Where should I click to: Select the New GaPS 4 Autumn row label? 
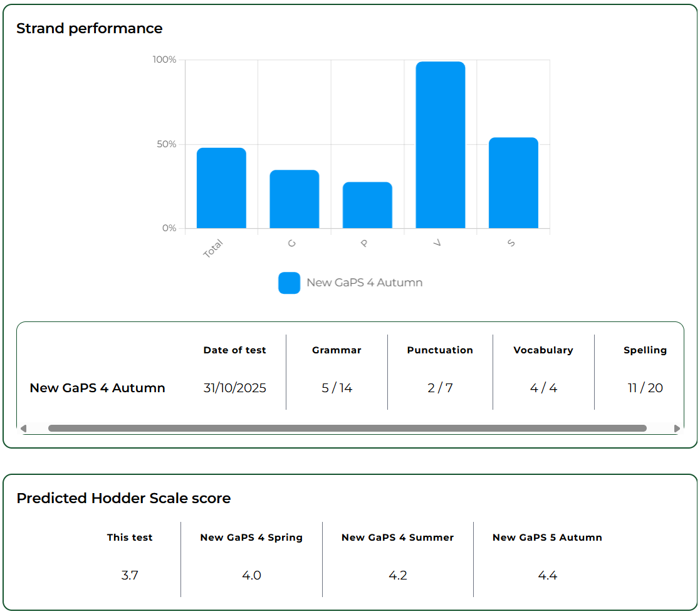pos(98,388)
